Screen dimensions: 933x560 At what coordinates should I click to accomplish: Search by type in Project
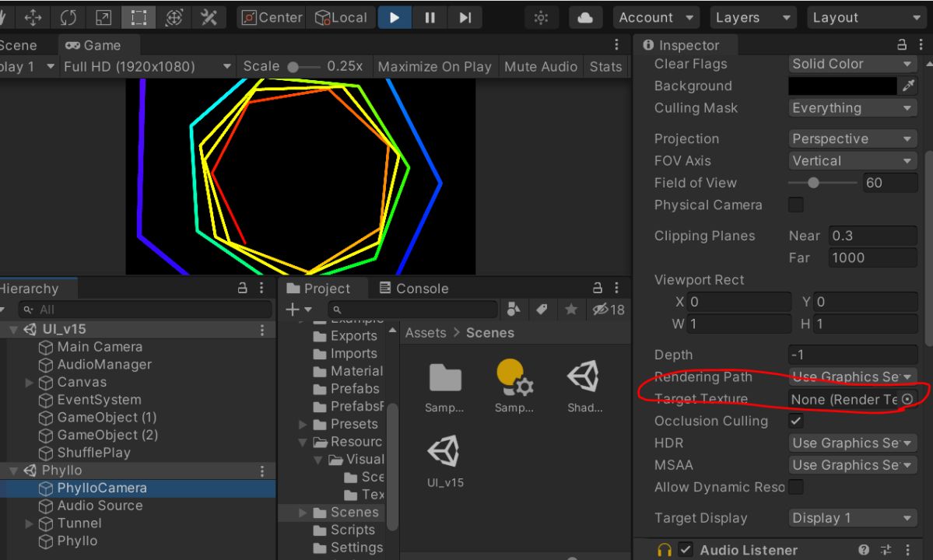point(514,309)
